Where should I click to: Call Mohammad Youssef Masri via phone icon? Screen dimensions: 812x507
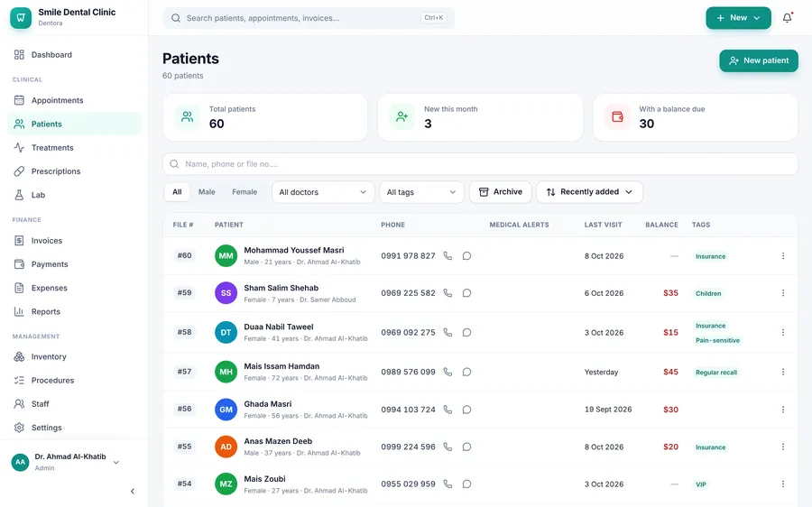tap(448, 256)
